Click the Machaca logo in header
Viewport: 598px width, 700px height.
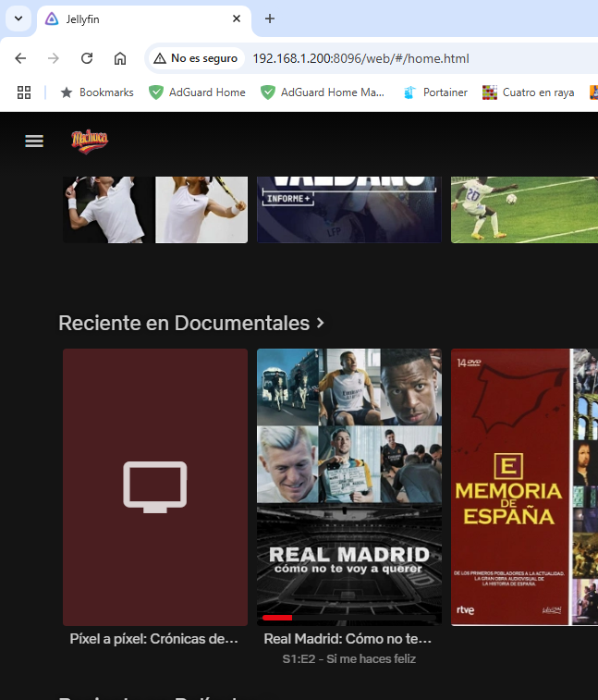tap(90, 141)
